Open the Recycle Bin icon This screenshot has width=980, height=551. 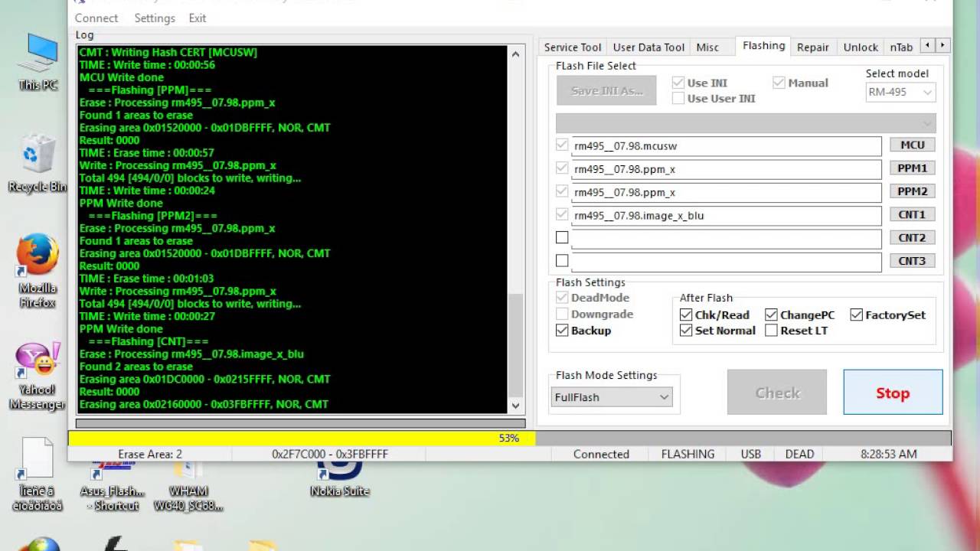(x=36, y=163)
